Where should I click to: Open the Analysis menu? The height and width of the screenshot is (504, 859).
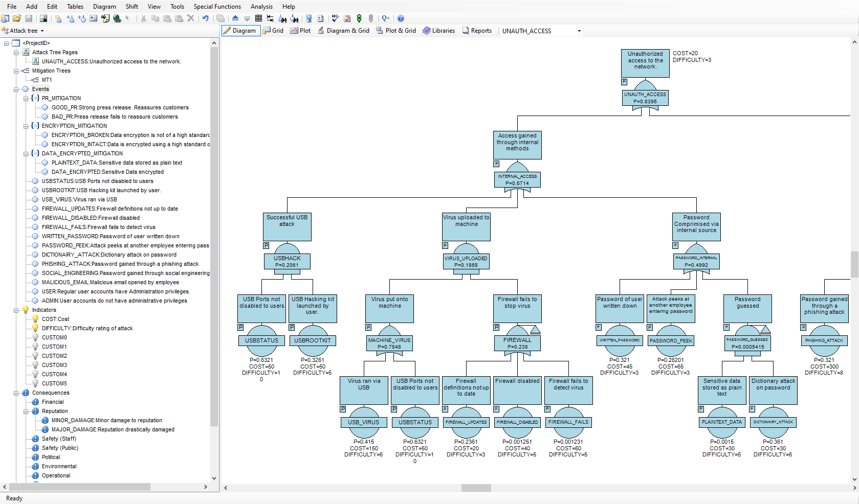(261, 7)
